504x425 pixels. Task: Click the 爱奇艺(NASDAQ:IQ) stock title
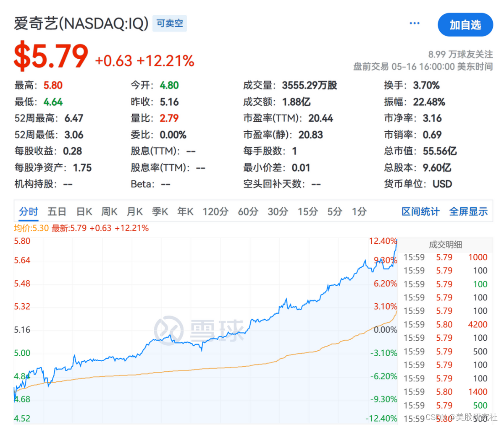pyautogui.click(x=81, y=23)
